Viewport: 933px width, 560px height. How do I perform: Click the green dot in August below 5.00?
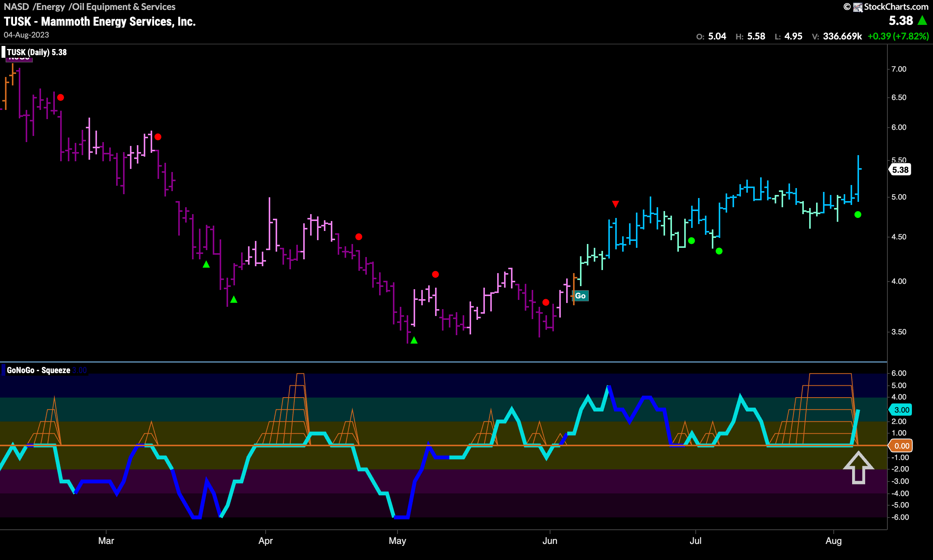[858, 215]
